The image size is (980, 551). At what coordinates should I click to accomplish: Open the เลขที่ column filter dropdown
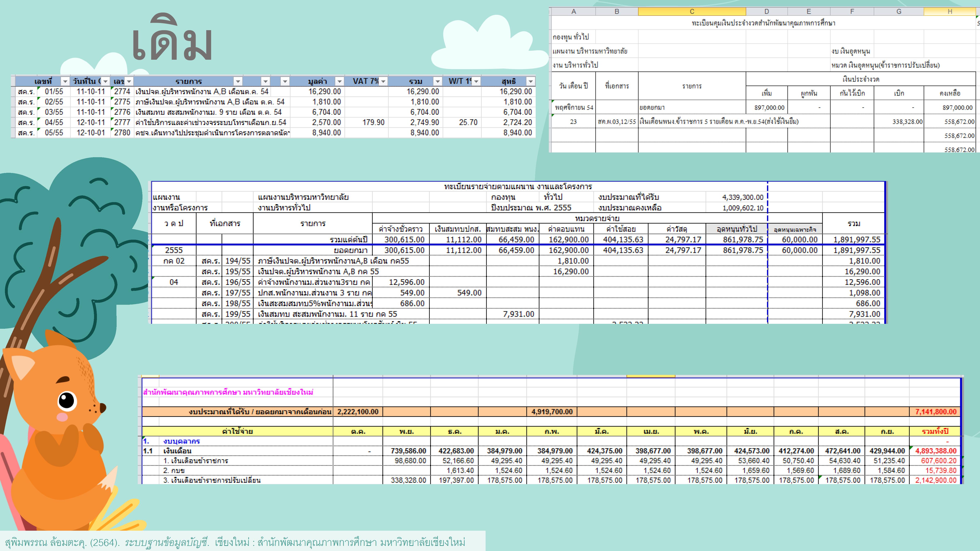(x=65, y=81)
